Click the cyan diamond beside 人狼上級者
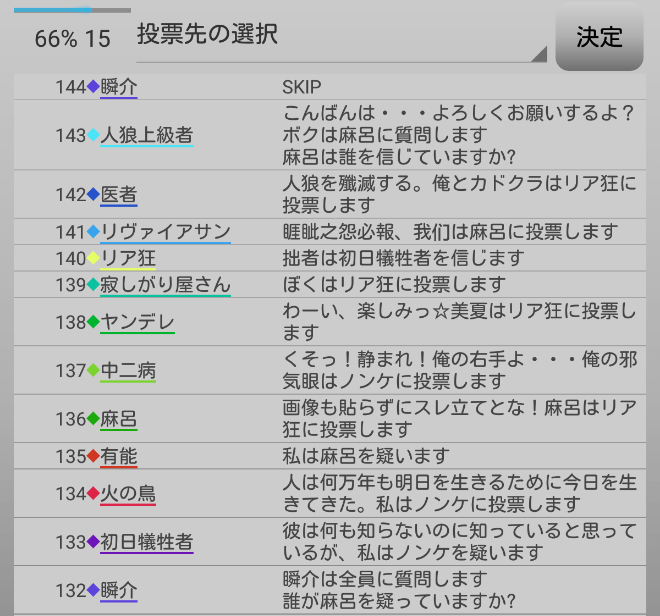This screenshot has height=616, width=660. pyautogui.click(x=93, y=135)
